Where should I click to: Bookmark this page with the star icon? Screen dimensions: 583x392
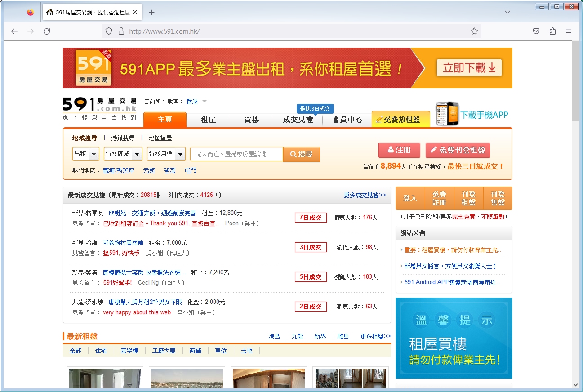tap(474, 31)
